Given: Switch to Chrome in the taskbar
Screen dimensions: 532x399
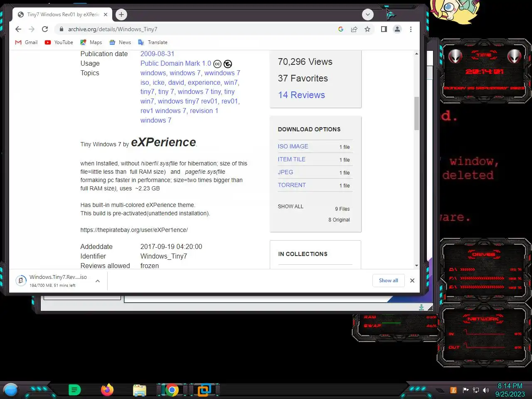Looking at the screenshot, I should [x=172, y=390].
